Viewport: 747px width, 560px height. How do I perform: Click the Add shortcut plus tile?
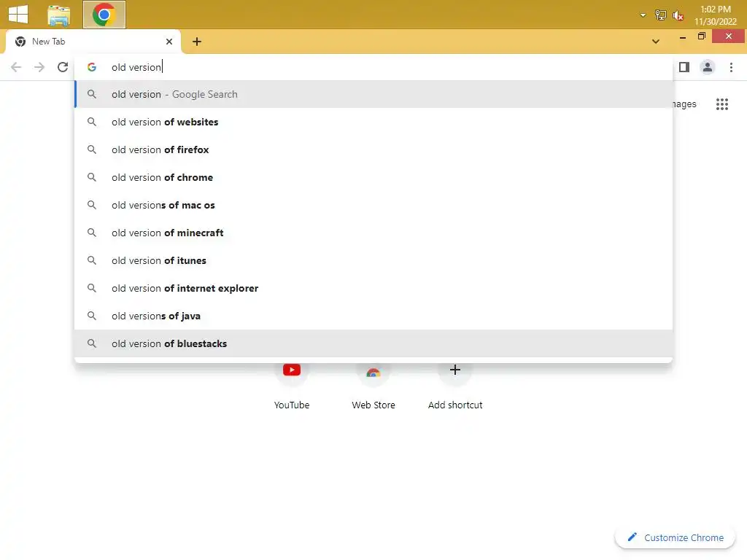pos(455,385)
